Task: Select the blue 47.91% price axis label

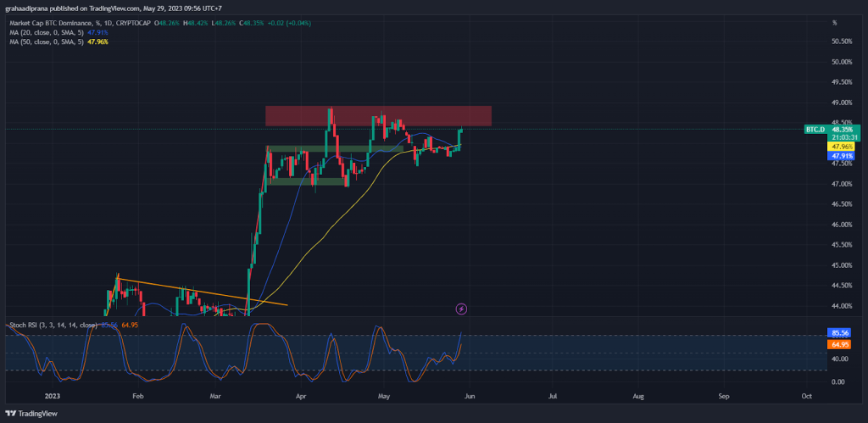Action: pos(841,156)
